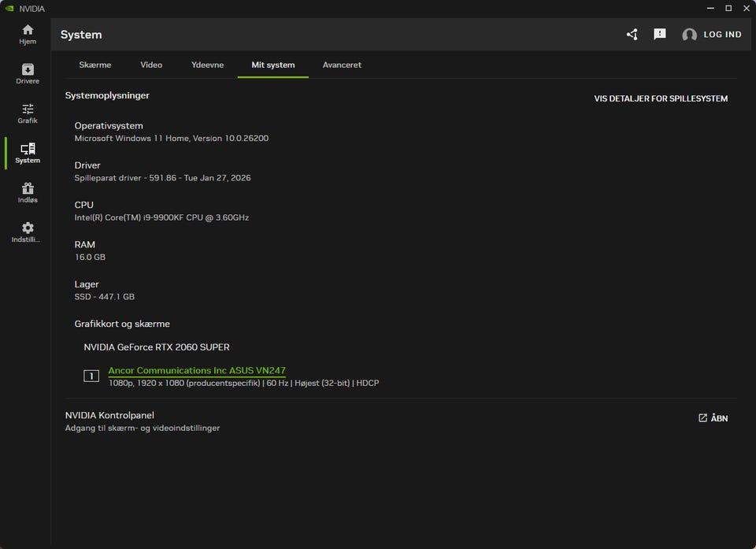Click the NVIDIA logo in title bar
The width and height of the screenshot is (756, 549).
coord(9,9)
